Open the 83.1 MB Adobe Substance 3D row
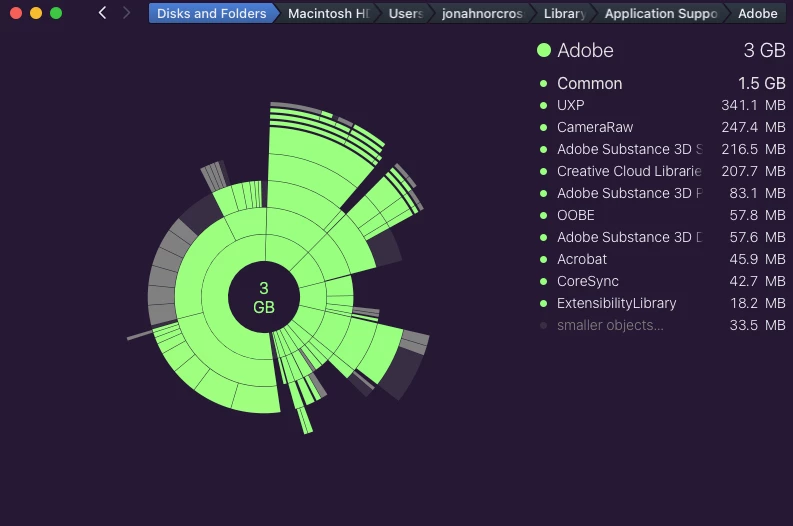This screenshot has width=793, height=526. coord(661,193)
